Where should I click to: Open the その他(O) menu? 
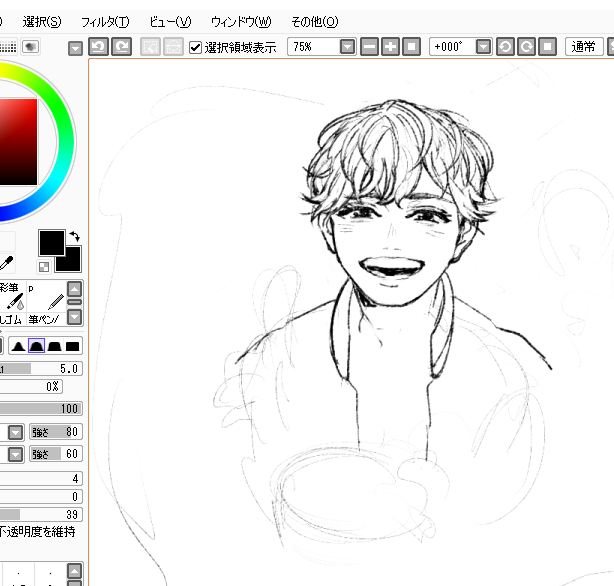[314, 22]
